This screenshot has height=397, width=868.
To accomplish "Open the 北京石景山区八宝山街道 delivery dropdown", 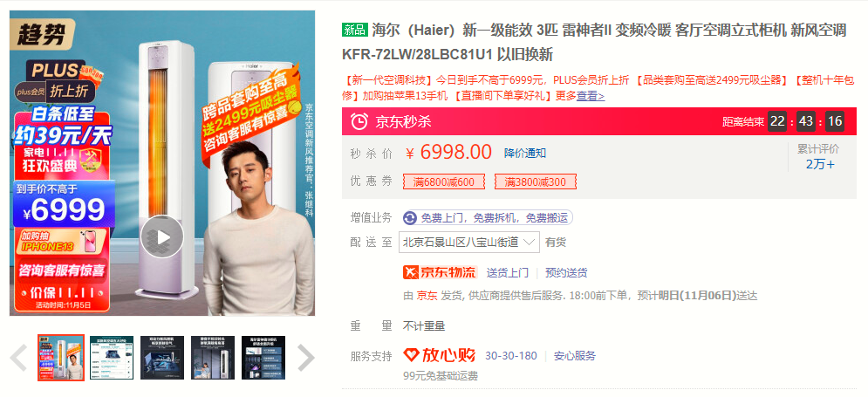I will pyautogui.click(x=468, y=242).
